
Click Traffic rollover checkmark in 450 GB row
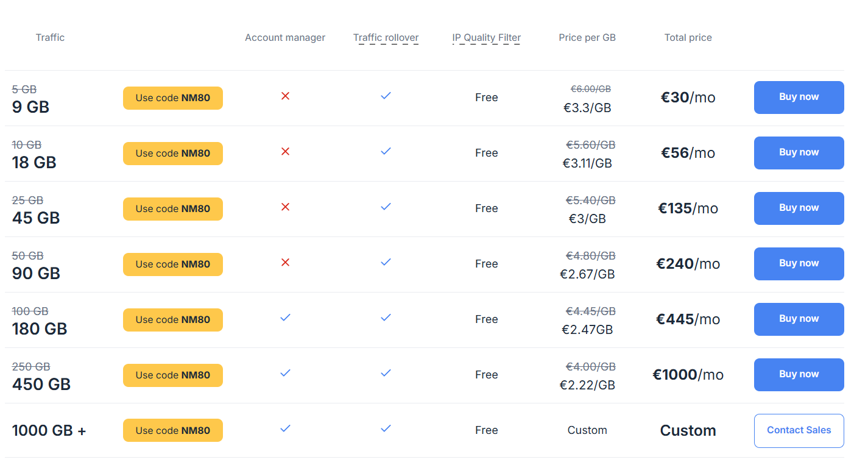[x=386, y=373]
